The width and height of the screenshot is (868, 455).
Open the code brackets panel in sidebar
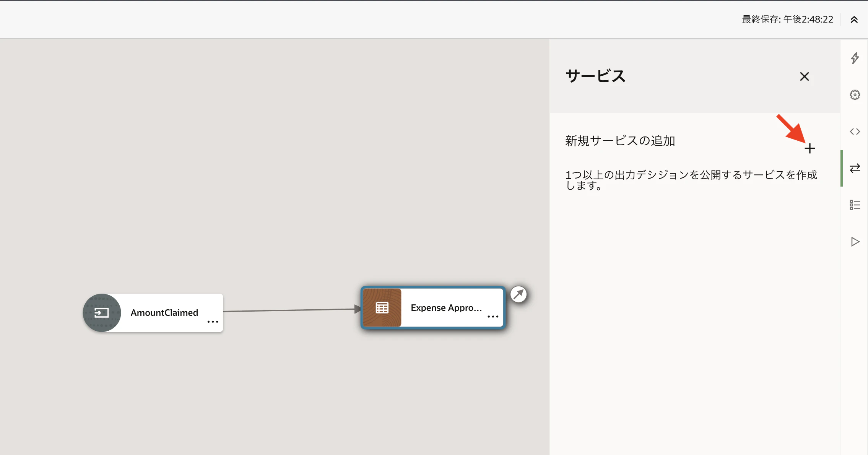855,132
